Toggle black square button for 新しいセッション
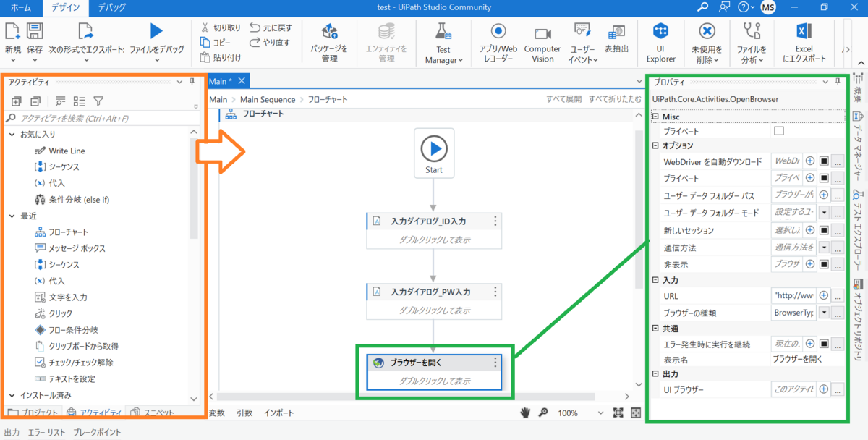Screen dimensions: 868x440 [824, 230]
